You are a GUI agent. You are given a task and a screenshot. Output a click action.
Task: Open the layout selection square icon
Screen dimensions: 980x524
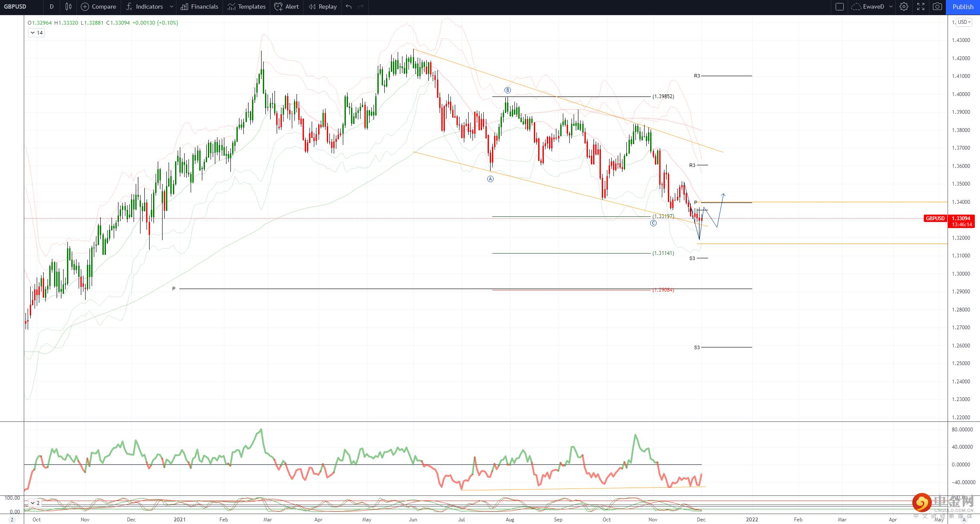pos(840,6)
